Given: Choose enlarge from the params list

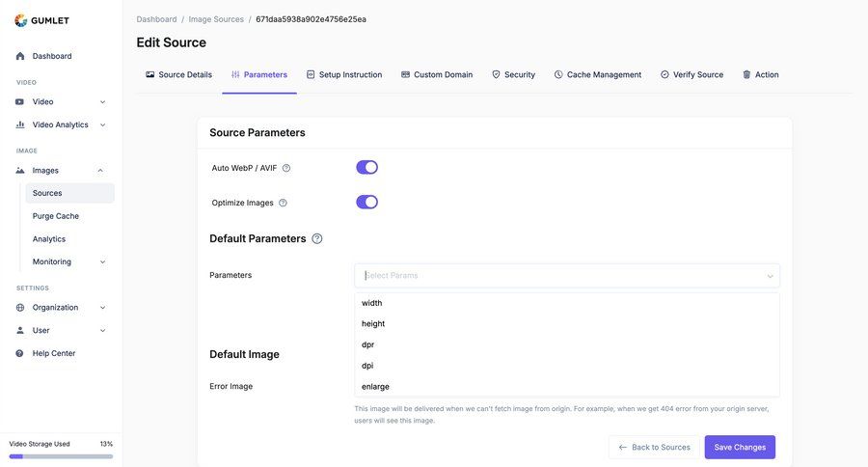Looking at the screenshot, I should [567, 387].
